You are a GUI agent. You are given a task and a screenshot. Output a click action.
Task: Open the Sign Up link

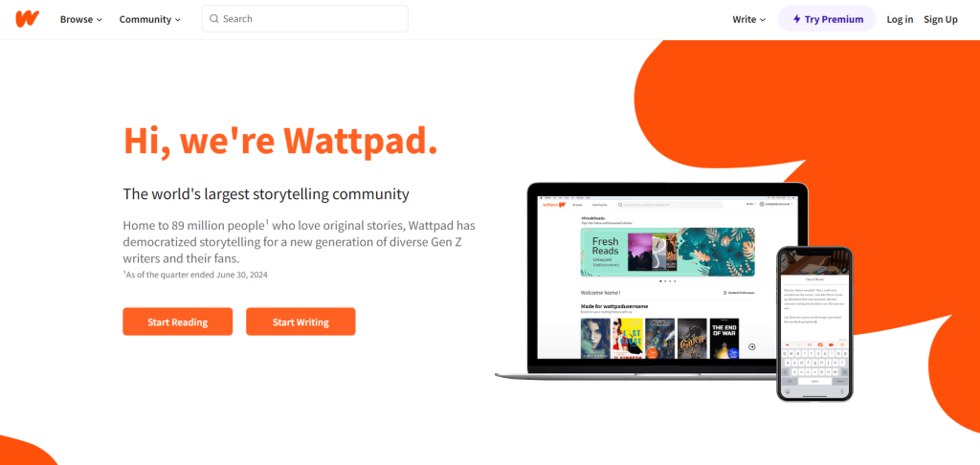point(941,19)
